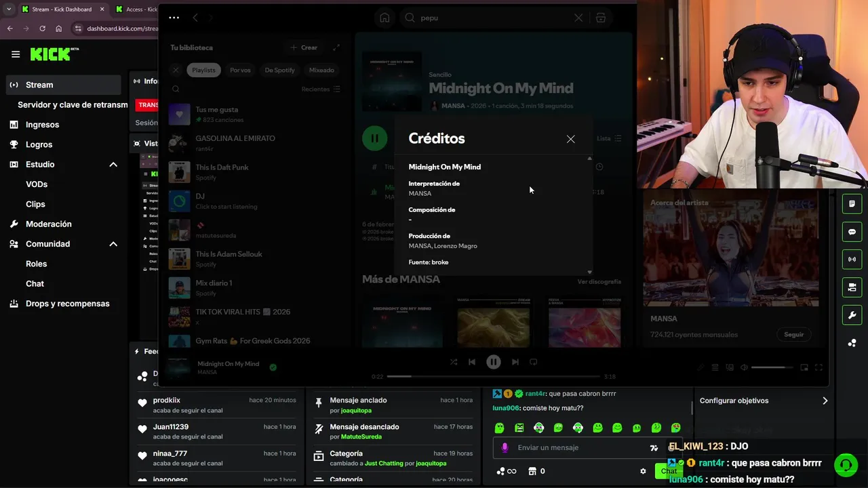Search within library magnifier icon

(176, 89)
